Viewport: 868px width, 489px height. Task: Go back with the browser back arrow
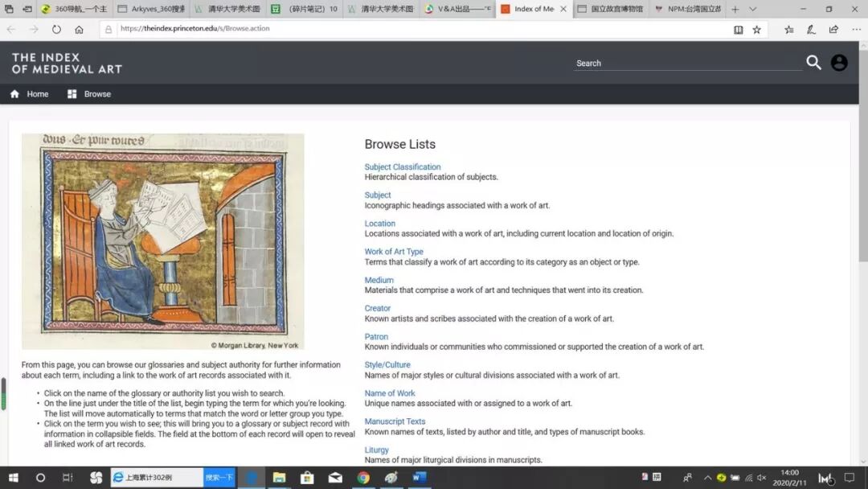tap(11, 29)
